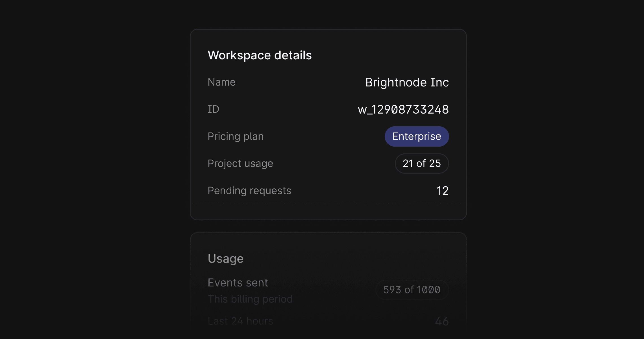Click the Usage section heading
This screenshot has height=339, width=644.
225,259
